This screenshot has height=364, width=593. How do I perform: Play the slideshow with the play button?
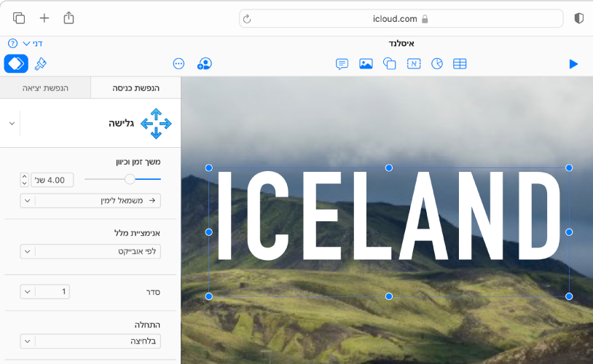tap(573, 64)
